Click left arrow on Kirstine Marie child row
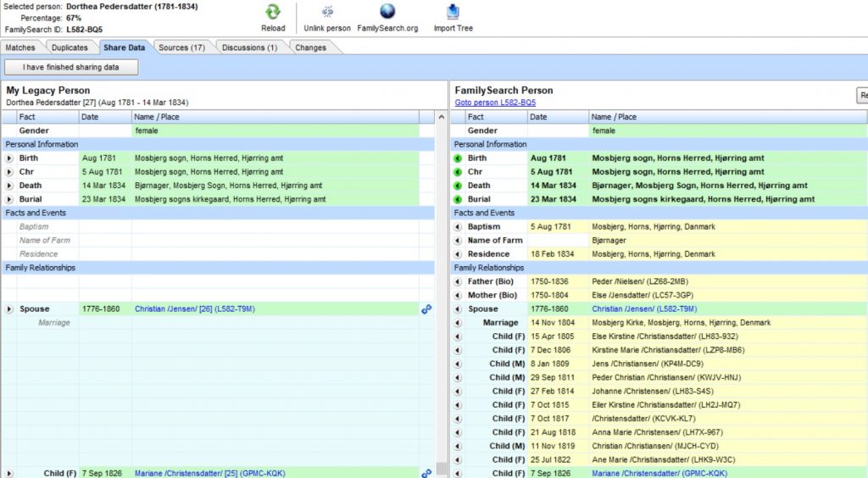This screenshot has width=868, height=478. (458, 350)
